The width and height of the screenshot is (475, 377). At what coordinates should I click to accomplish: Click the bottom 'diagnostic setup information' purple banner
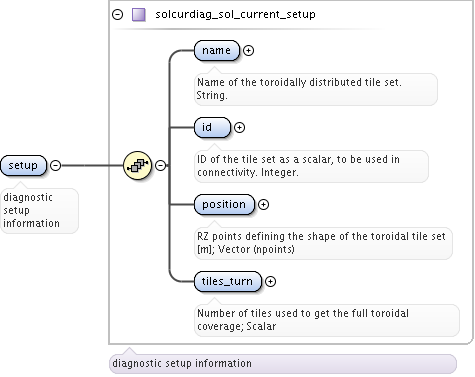(x=283, y=364)
